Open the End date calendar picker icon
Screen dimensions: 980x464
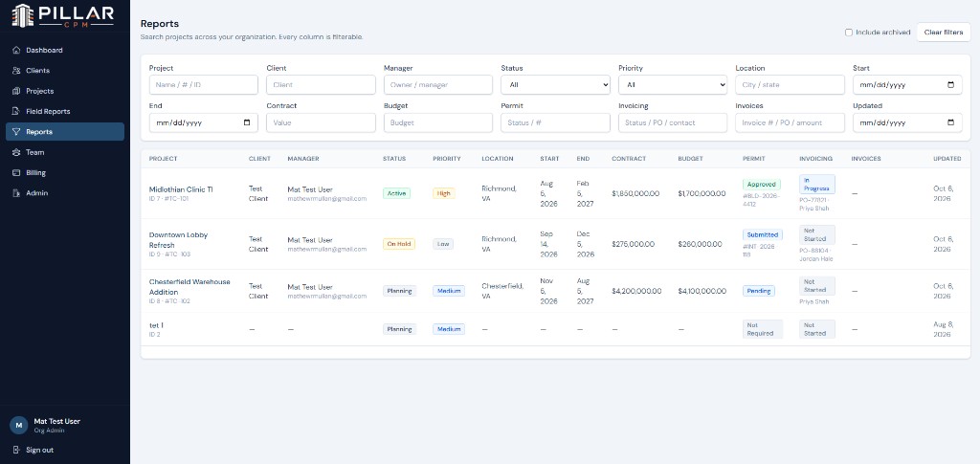pyautogui.click(x=247, y=122)
